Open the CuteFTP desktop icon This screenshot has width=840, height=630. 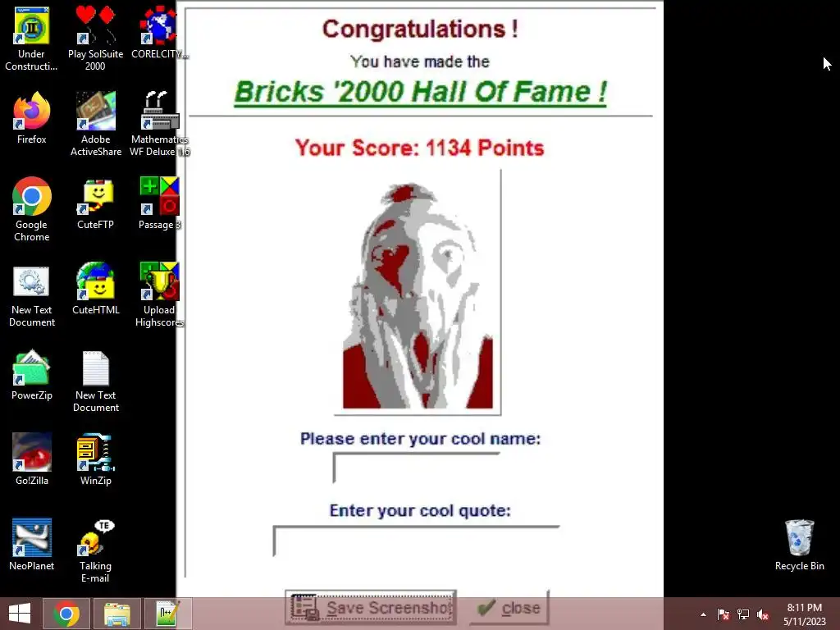[95, 204]
